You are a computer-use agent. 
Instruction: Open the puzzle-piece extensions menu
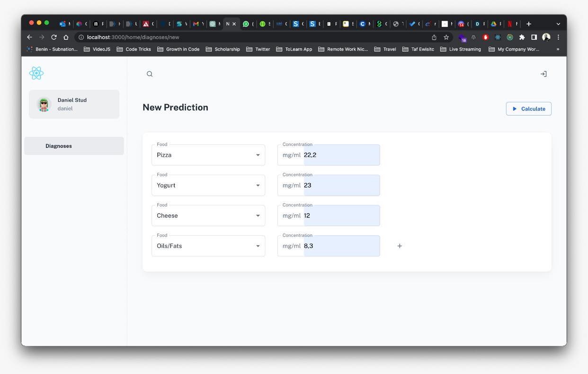click(x=522, y=37)
